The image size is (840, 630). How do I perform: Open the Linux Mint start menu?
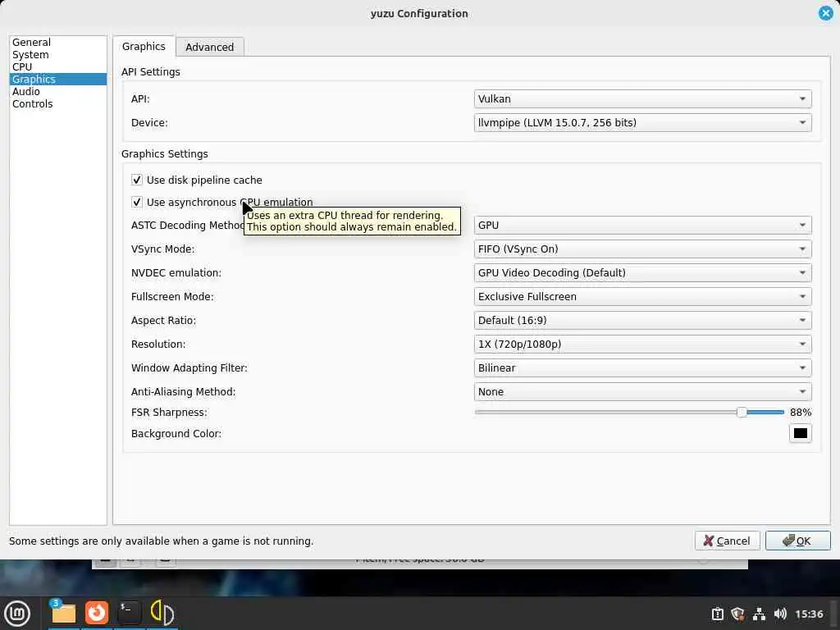(x=18, y=614)
